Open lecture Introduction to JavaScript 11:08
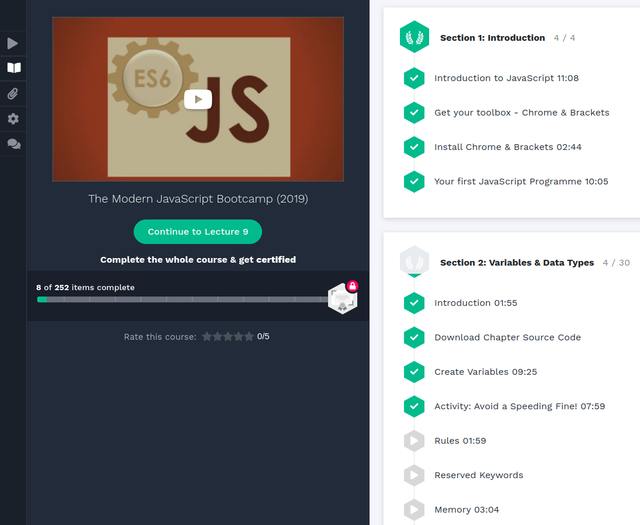Screen dimensions: 640x525 [506, 78]
